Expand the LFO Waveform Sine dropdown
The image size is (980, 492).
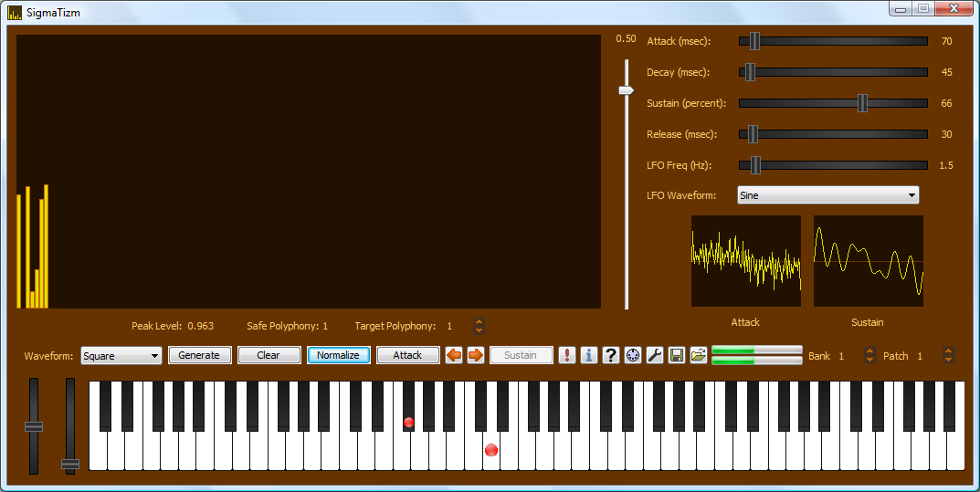point(828,194)
